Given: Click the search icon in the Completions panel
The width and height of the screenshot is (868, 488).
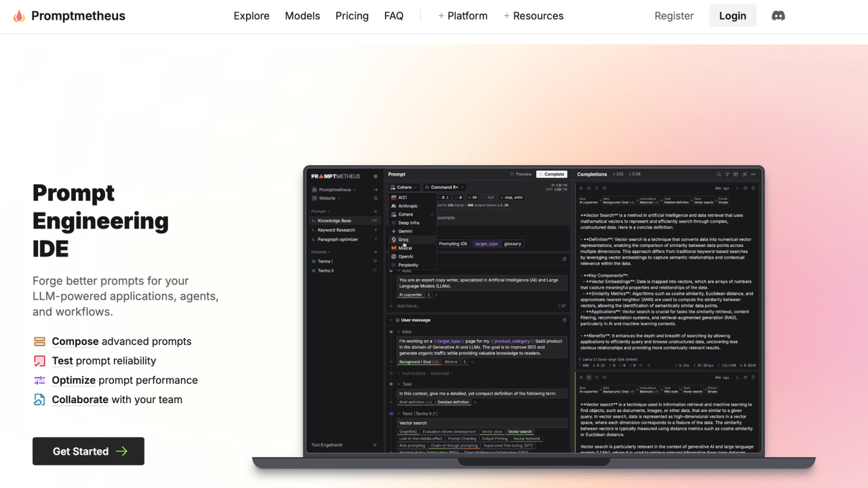Looking at the screenshot, I should tap(718, 174).
